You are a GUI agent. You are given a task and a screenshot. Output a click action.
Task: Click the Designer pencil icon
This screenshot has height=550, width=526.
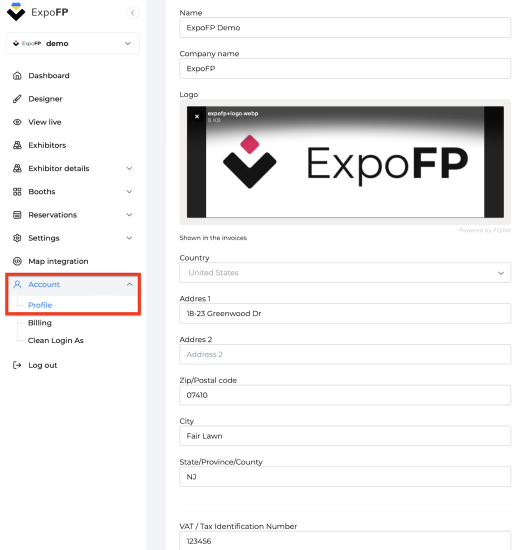(17, 99)
